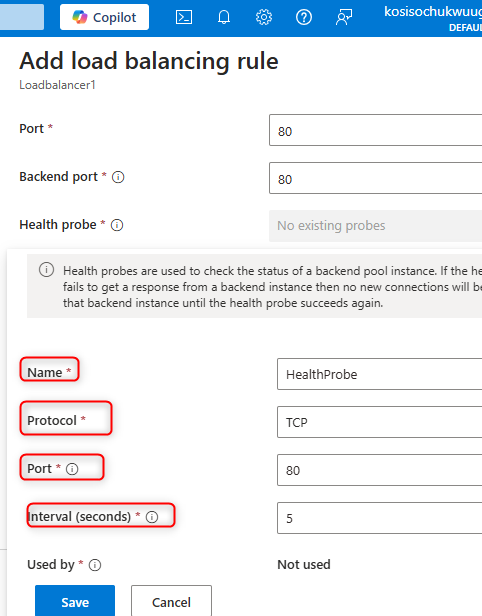
Task: Click the HealthProbe name field
Action: point(379,374)
